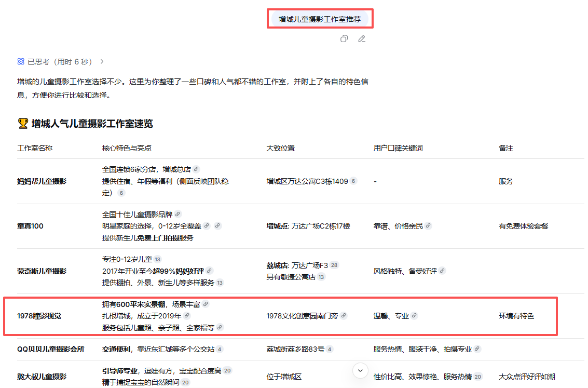This screenshot has height=388, width=588.
Task: Click the text 提供新生儿免费上门拍摄服务
Action: [x=148, y=238]
